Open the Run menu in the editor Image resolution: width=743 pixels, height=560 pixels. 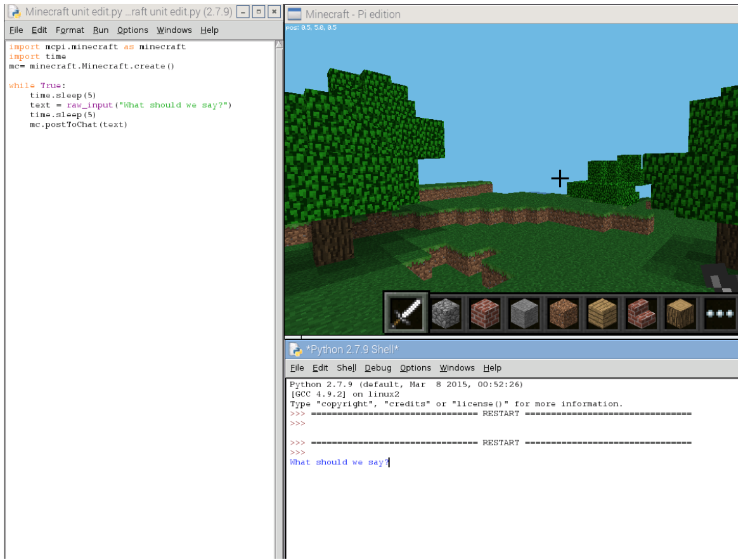coord(100,30)
